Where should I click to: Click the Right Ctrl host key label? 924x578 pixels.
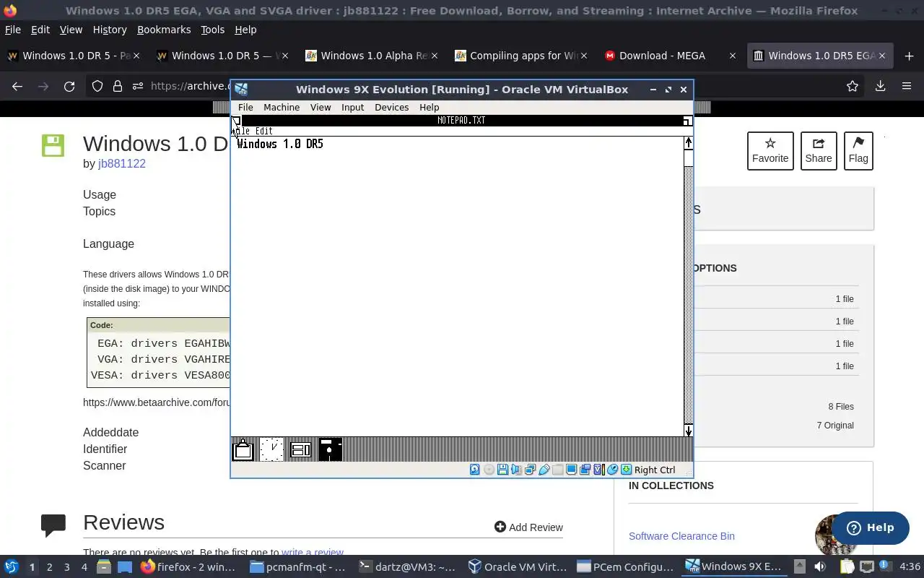(655, 470)
